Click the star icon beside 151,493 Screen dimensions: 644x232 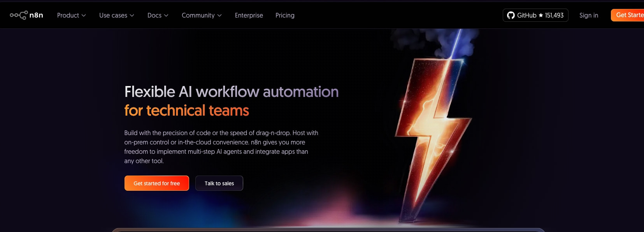tap(541, 15)
